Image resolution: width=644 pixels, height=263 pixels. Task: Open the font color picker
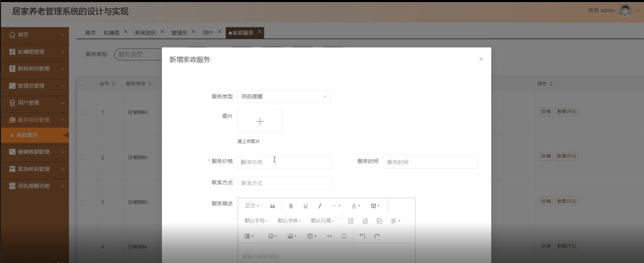tap(355, 206)
